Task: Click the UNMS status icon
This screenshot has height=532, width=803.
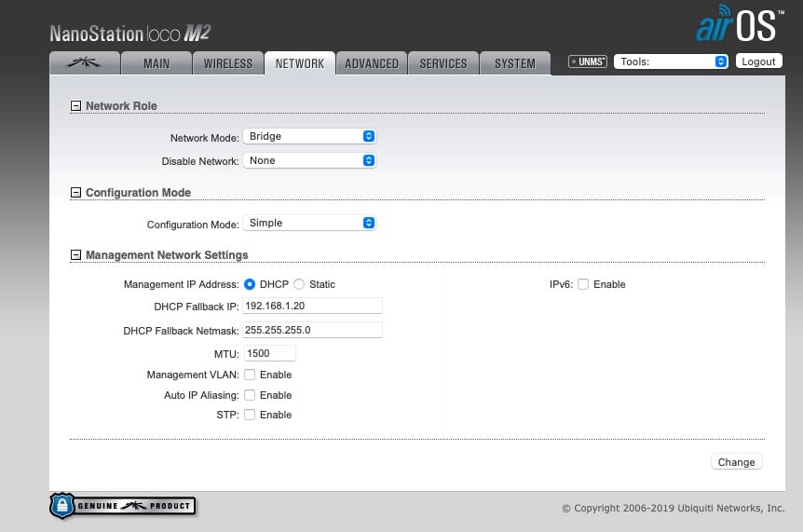Action: pyautogui.click(x=588, y=61)
